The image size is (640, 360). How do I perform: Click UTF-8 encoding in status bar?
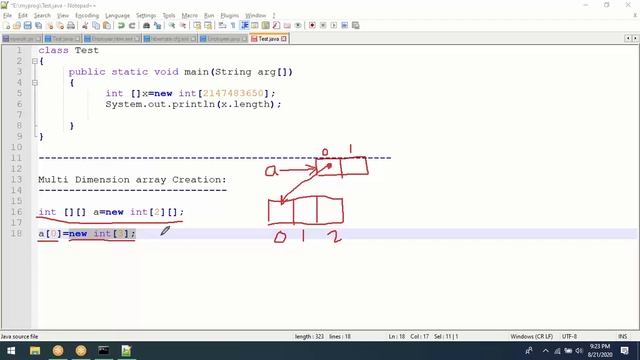point(569,336)
